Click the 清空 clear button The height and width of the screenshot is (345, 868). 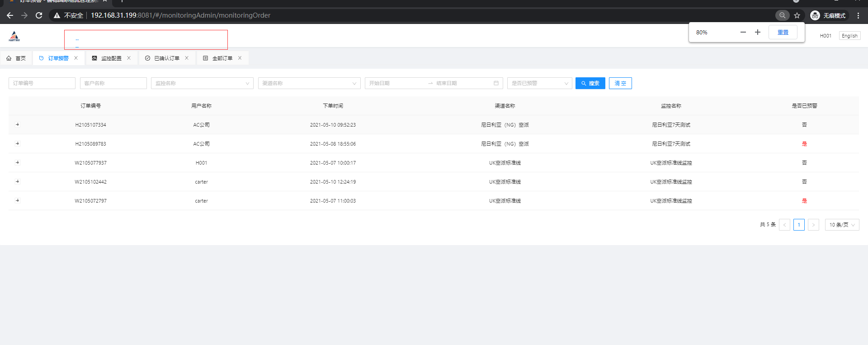click(620, 83)
